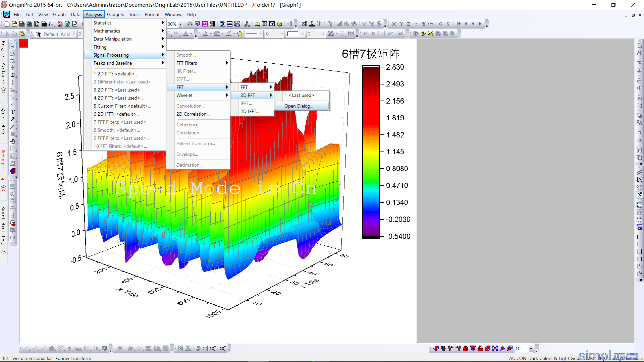Open the rotation angle 10 dropdown
Screen dimensions: 644x362
coord(531,349)
